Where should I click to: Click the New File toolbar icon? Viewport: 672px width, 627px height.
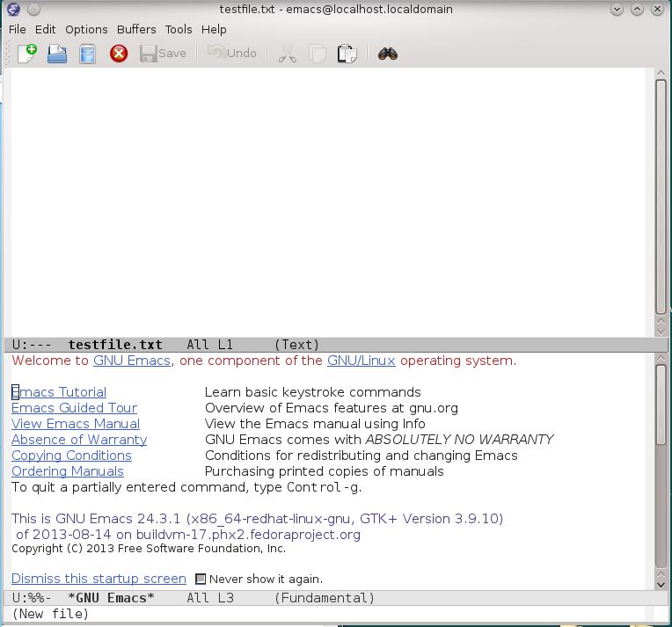tap(27, 54)
